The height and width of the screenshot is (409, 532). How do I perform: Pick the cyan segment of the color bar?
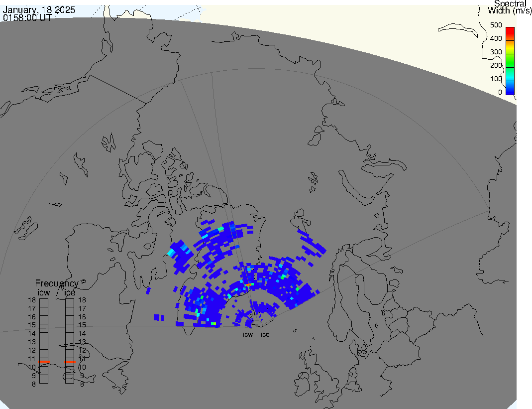510,74
